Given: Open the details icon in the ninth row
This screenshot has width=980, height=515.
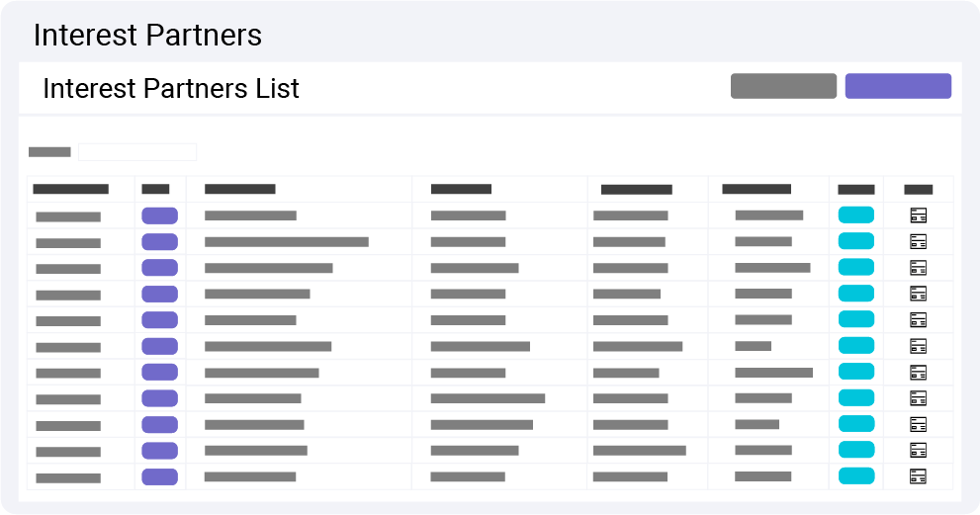Looking at the screenshot, I should [x=918, y=424].
